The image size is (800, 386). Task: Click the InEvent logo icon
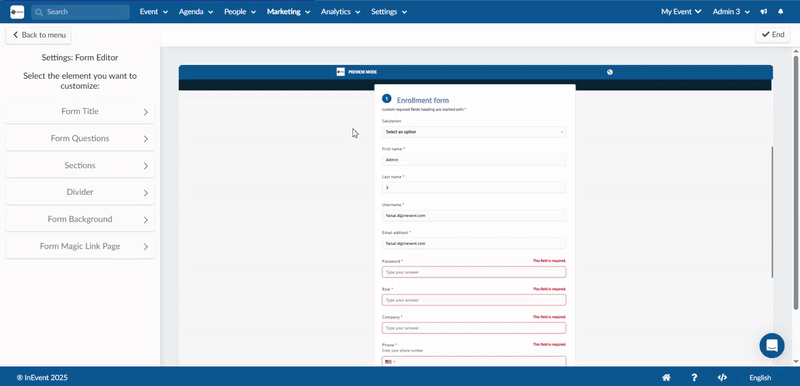[17, 12]
